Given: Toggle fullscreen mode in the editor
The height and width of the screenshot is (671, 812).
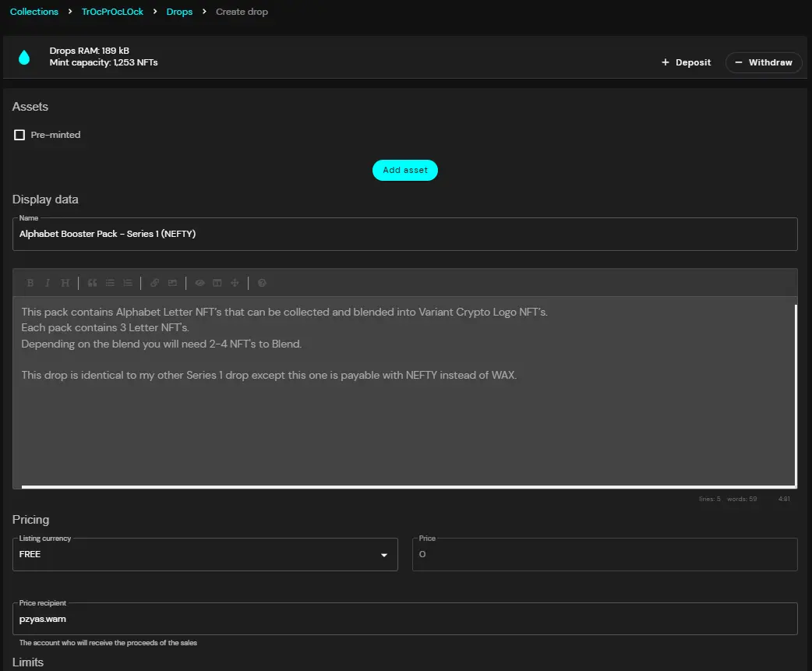Looking at the screenshot, I should (235, 283).
